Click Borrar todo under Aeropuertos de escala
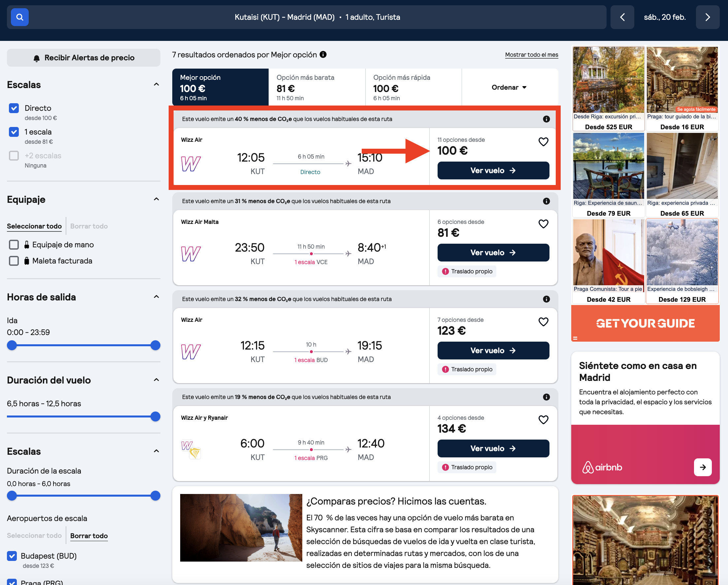The height and width of the screenshot is (585, 728). tap(89, 536)
